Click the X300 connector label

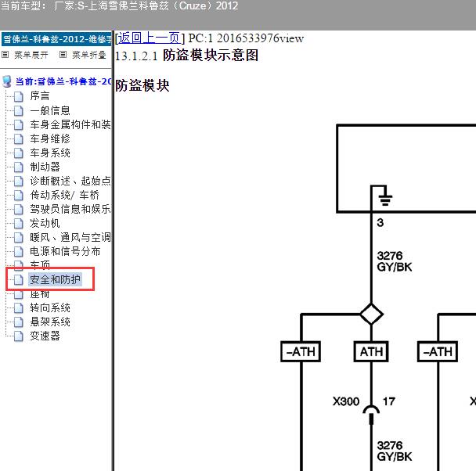tap(346, 401)
